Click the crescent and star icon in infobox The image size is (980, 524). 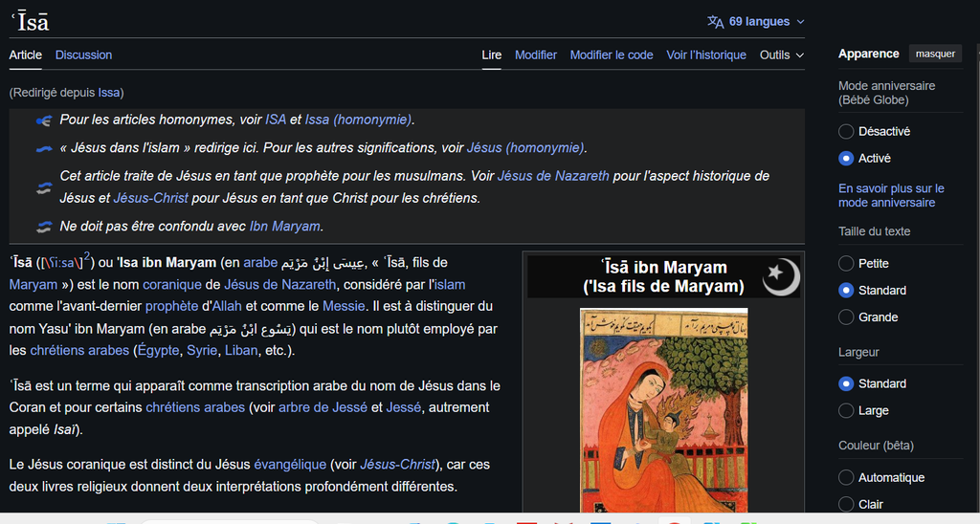point(781,276)
